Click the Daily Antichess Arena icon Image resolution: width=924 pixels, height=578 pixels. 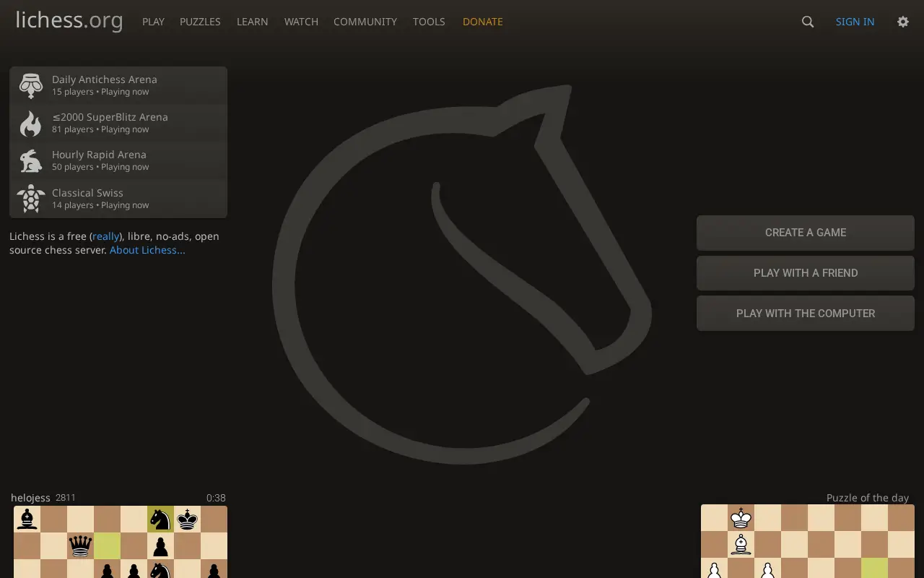(30, 86)
